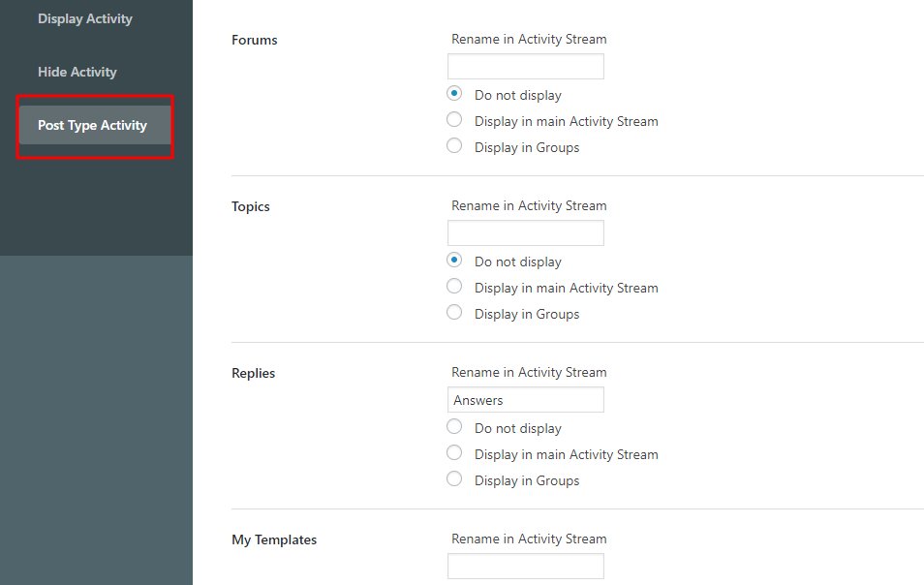Select Display in main Activity Stream for Topics
924x585 pixels.
point(454,287)
